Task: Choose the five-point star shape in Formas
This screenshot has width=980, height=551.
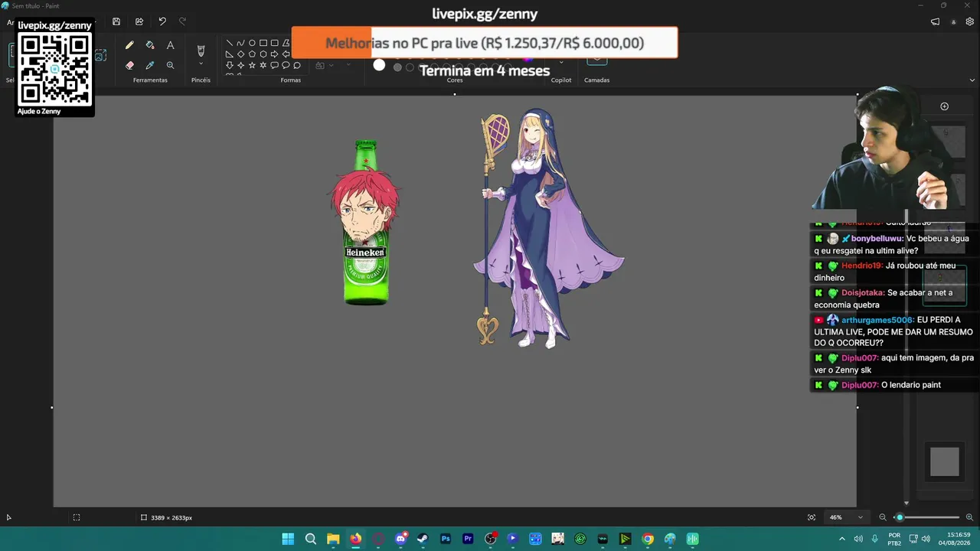Action: point(252,65)
